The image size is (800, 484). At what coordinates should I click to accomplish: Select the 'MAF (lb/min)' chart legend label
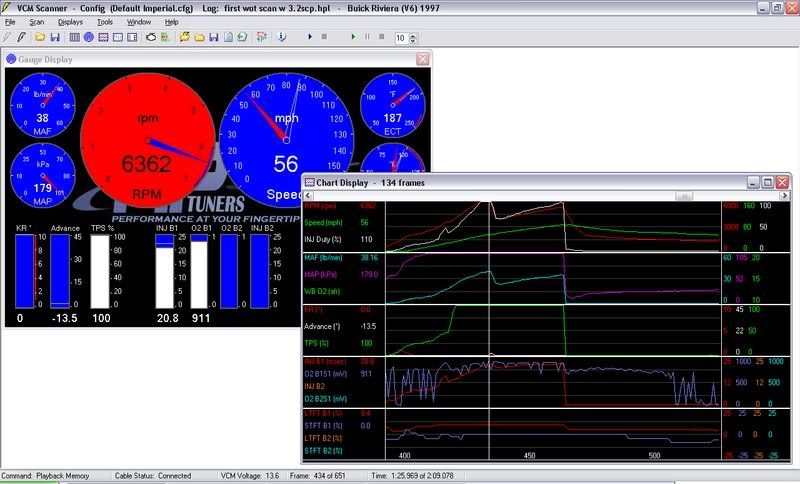point(323,258)
